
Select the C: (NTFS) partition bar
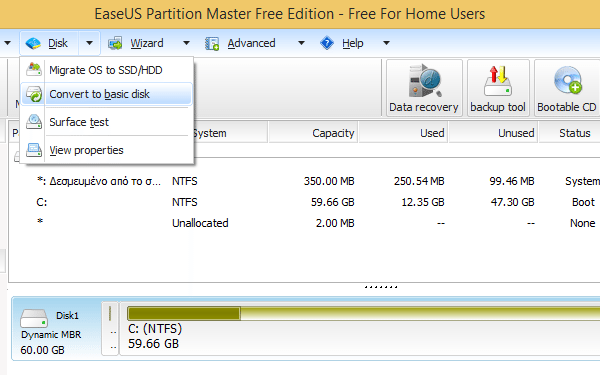click(360, 328)
